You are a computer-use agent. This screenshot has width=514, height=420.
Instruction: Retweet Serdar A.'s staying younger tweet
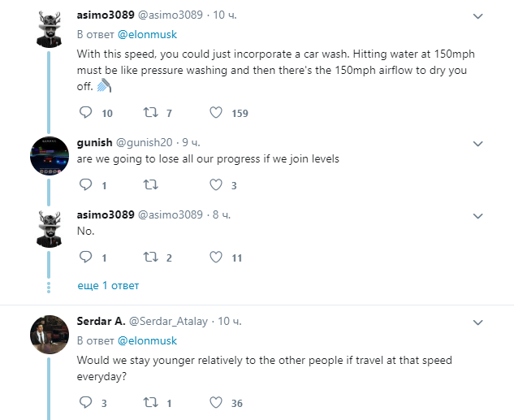[149, 403]
